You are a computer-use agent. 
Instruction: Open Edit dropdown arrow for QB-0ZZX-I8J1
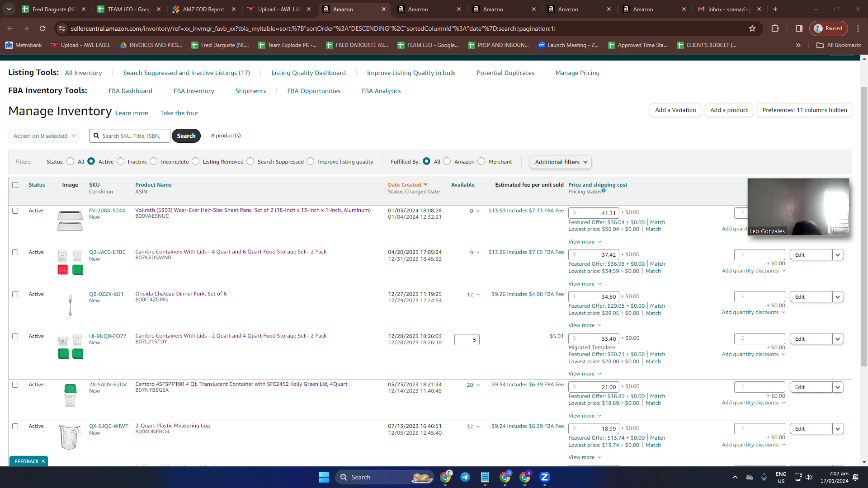pyautogui.click(x=838, y=297)
